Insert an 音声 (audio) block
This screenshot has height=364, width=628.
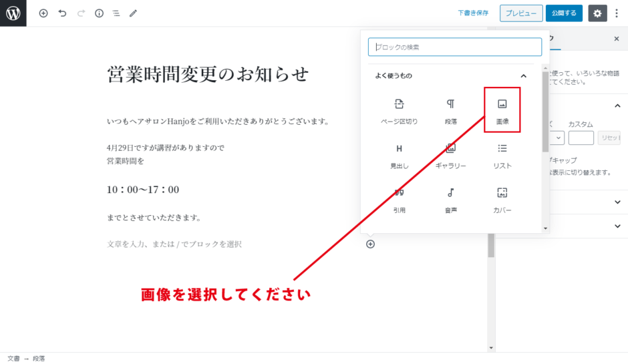coord(451,199)
